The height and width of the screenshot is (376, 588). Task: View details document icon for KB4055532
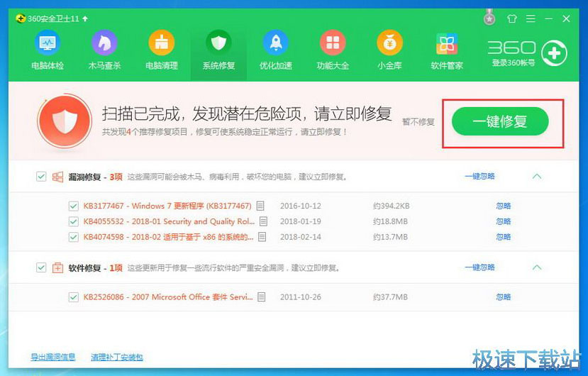coord(264,221)
